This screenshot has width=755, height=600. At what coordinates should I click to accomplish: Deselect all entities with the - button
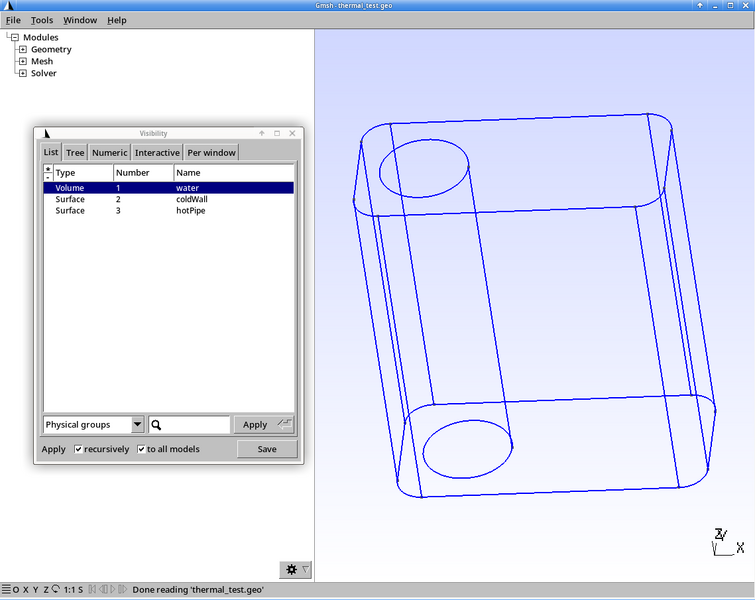(48, 177)
